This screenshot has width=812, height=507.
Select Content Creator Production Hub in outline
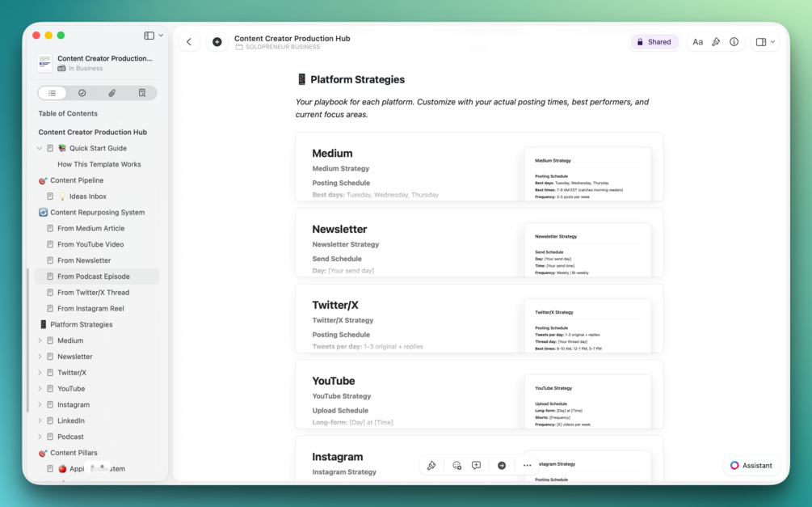pyautogui.click(x=93, y=132)
